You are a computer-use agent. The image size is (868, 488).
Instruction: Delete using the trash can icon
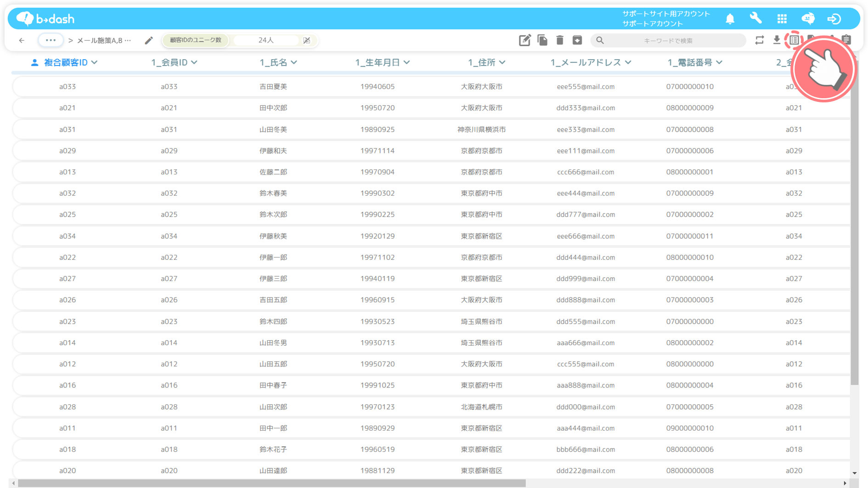(x=560, y=40)
